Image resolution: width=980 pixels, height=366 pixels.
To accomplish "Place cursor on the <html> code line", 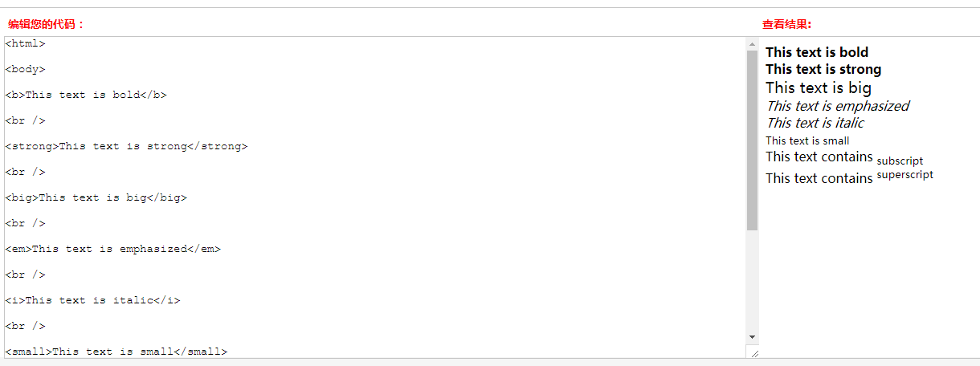I will [x=26, y=43].
